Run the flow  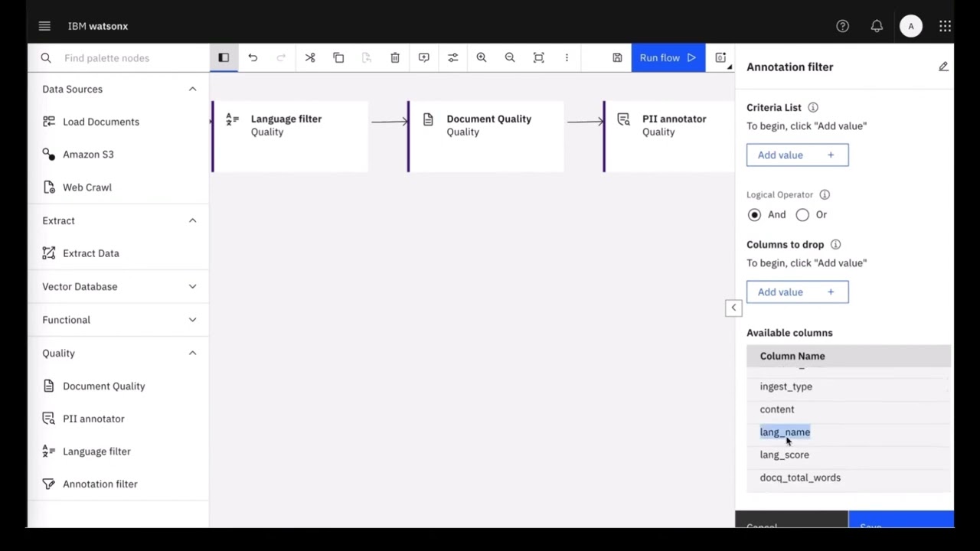(x=668, y=57)
